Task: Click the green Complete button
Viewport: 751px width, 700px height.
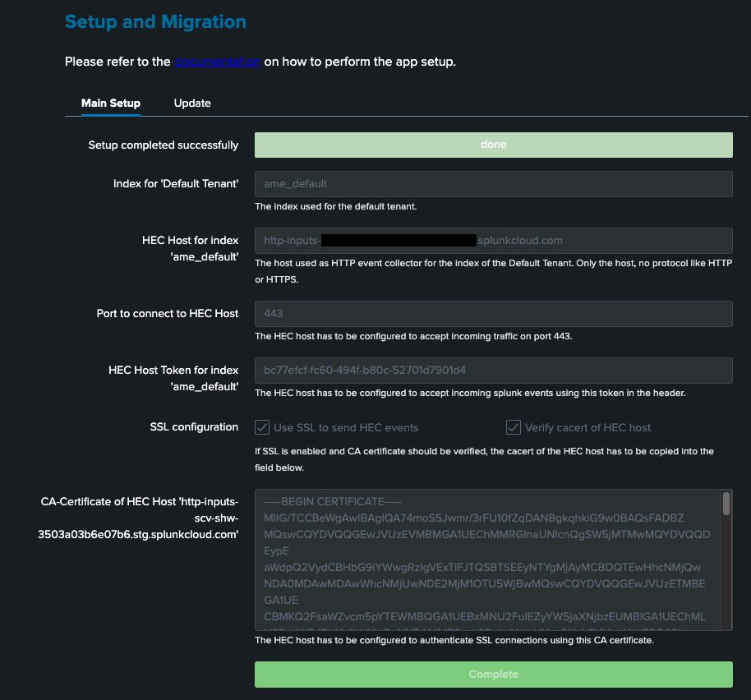Action: point(493,674)
